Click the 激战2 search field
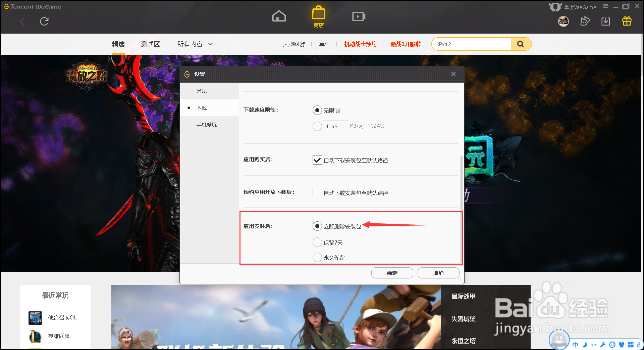This screenshot has width=644, height=350. tap(472, 44)
